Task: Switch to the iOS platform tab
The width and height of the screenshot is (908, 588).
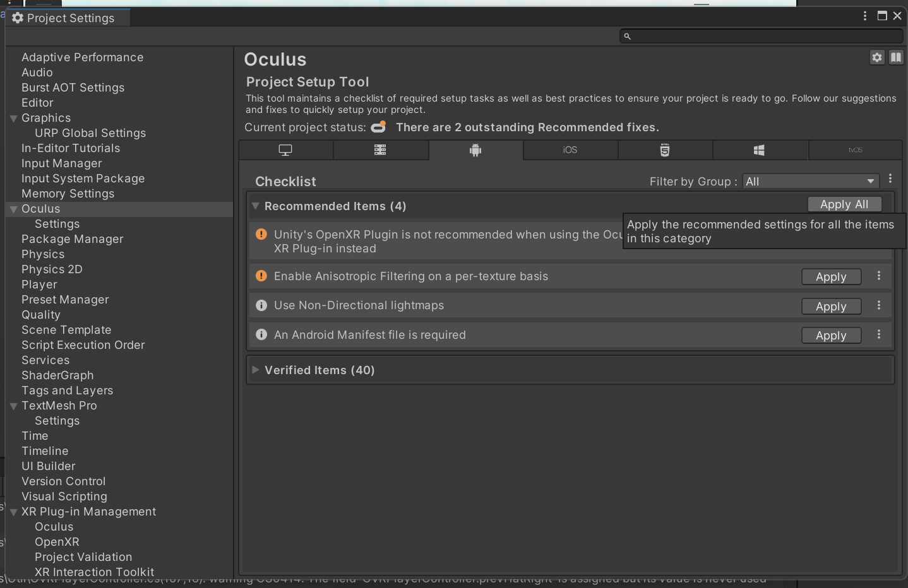Action: click(570, 150)
